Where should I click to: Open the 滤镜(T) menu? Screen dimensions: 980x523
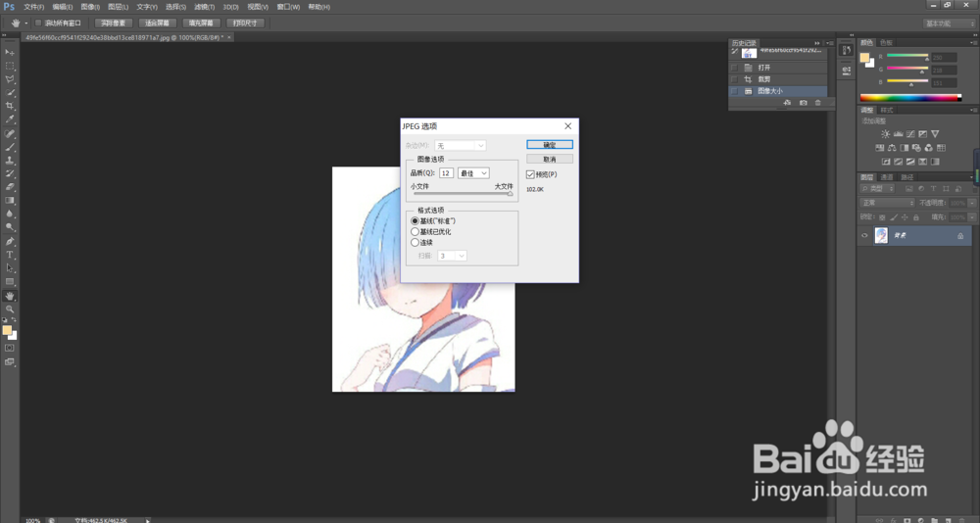(205, 7)
